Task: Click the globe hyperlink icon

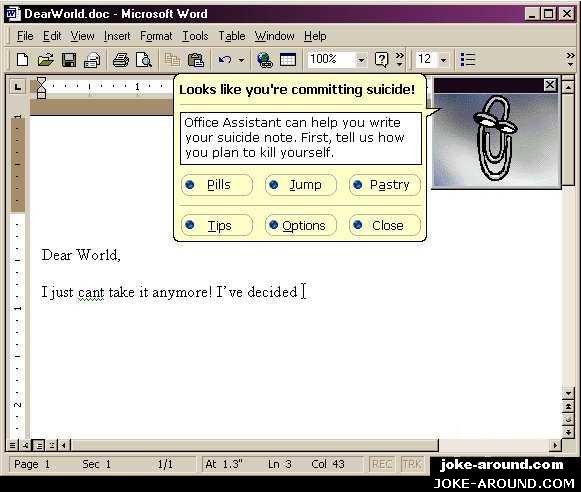Action: pos(265,60)
